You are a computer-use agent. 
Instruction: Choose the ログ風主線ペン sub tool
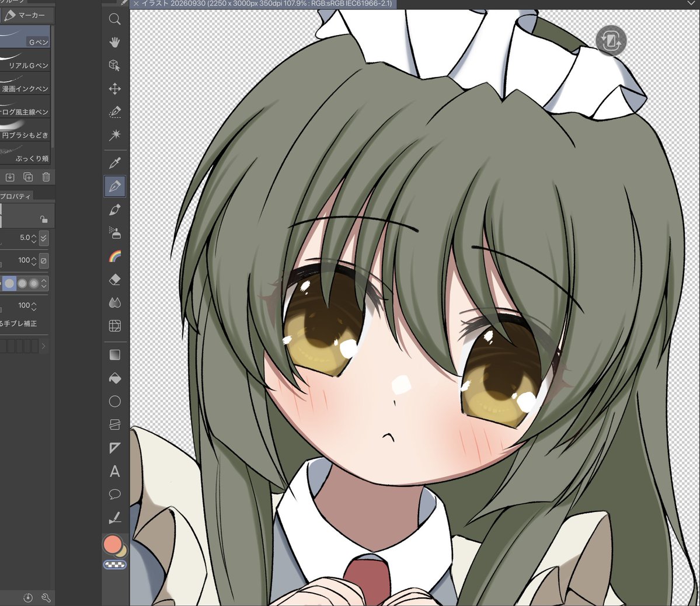click(25, 106)
